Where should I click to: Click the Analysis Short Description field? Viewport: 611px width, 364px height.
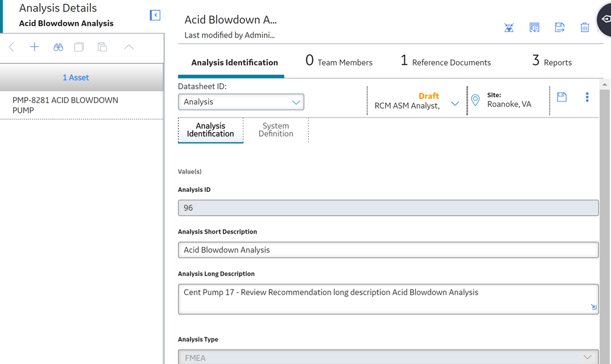coord(388,250)
